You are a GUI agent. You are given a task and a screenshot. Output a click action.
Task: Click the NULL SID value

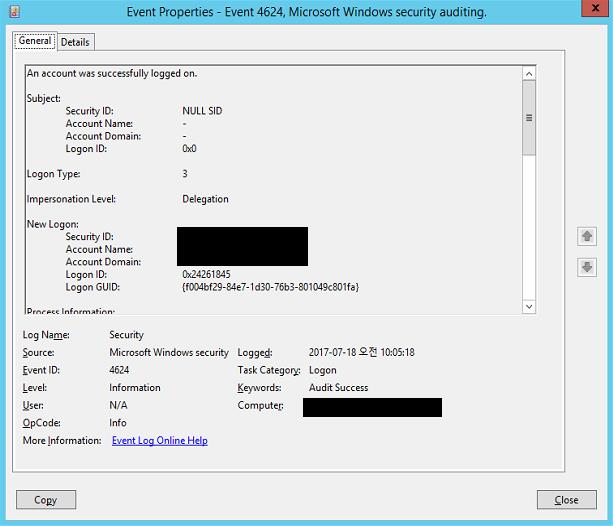click(x=202, y=111)
